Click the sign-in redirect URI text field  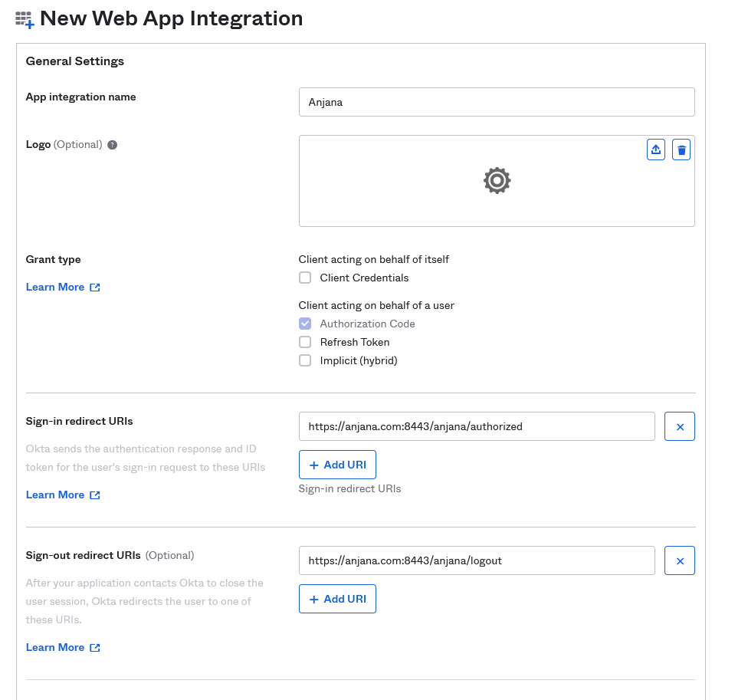pyautogui.click(x=476, y=426)
